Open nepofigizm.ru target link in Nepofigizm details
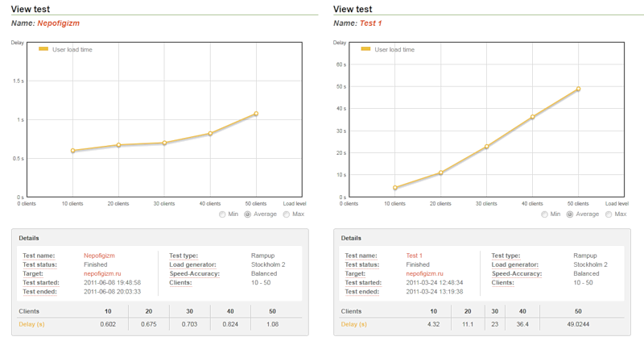 tap(101, 273)
